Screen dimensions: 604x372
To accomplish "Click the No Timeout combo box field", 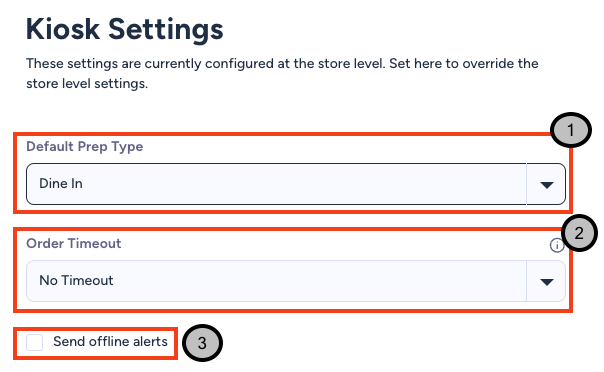I will click(296, 281).
